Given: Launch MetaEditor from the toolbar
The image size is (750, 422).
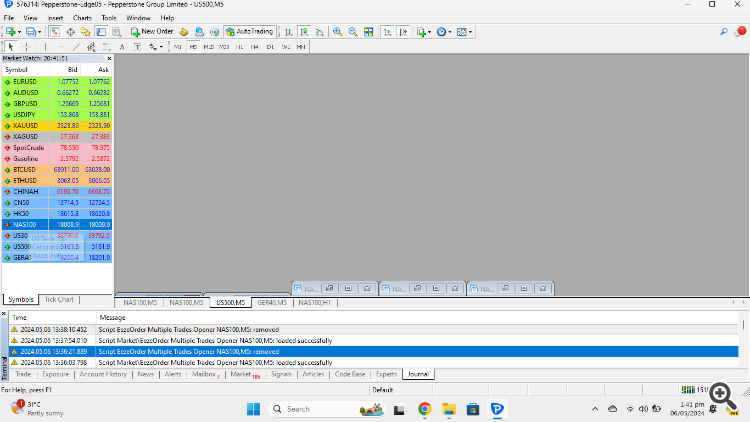Looking at the screenshot, I should coord(184,32).
